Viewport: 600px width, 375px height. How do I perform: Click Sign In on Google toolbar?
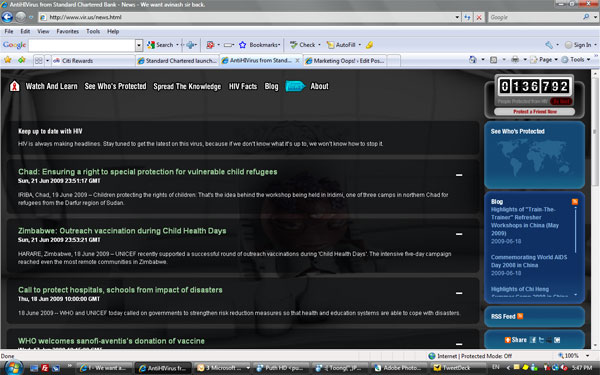(578, 45)
